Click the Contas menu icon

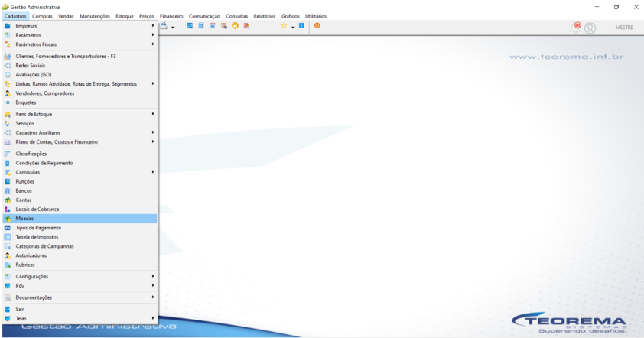click(x=8, y=200)
